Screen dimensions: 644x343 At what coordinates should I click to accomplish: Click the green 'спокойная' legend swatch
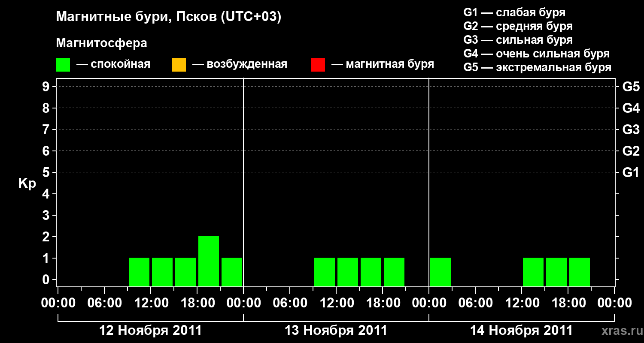point(63,65)
